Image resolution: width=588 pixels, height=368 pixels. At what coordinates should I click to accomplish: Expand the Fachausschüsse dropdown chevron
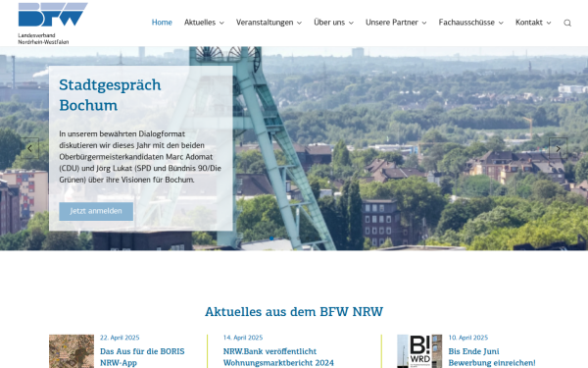pos(501,23)
